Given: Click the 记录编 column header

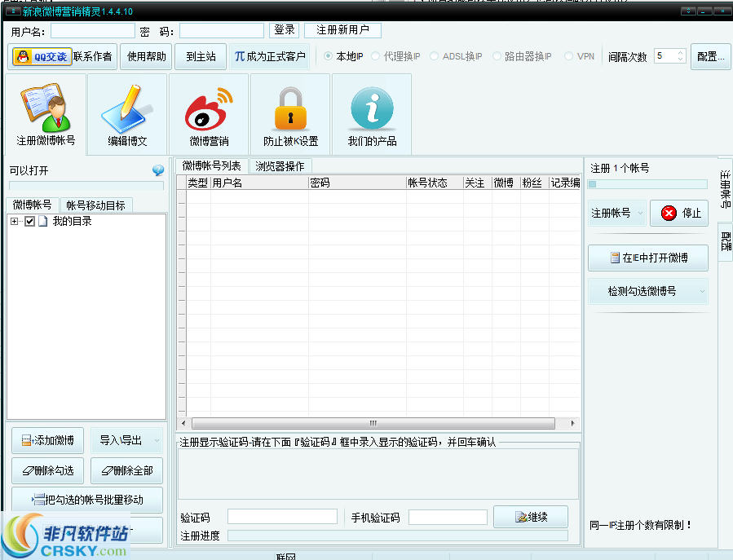Looking at the screenshot, I should tap(565, 183).
